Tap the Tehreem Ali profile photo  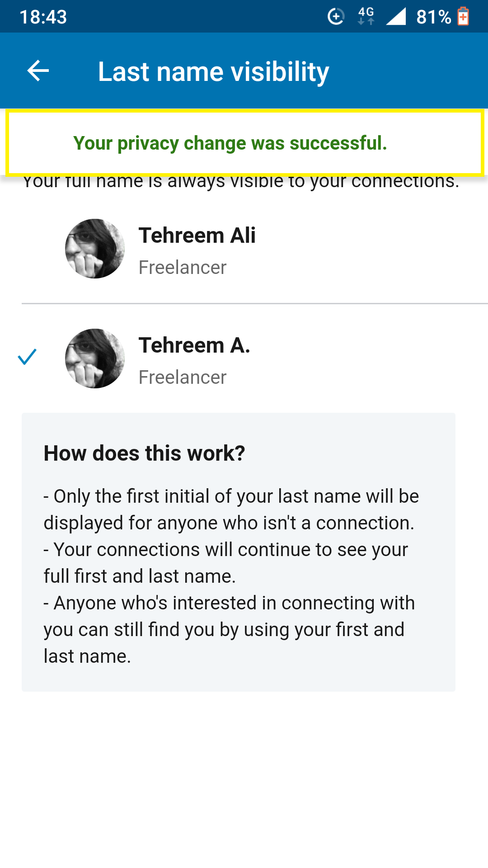[95, 249]
